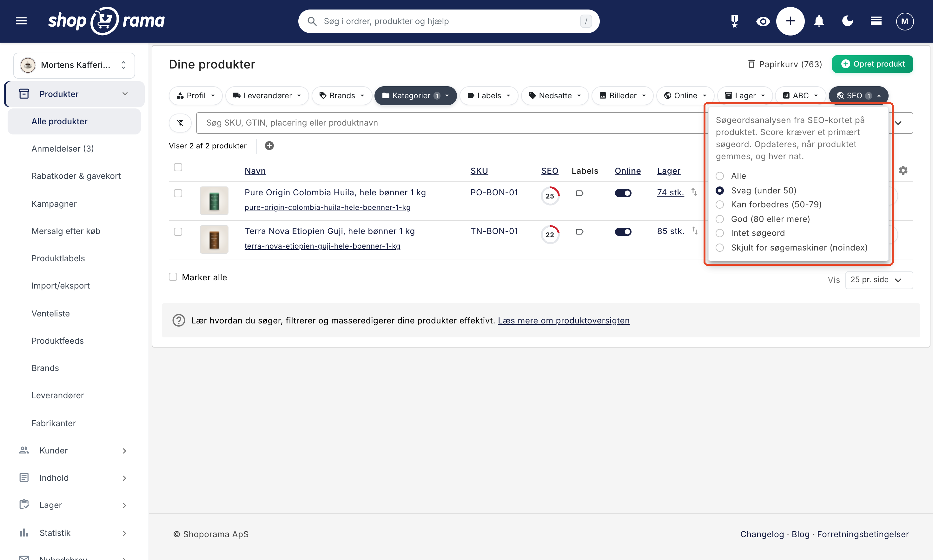
Task: Click the eye preview shop icon
Action: 763,22
